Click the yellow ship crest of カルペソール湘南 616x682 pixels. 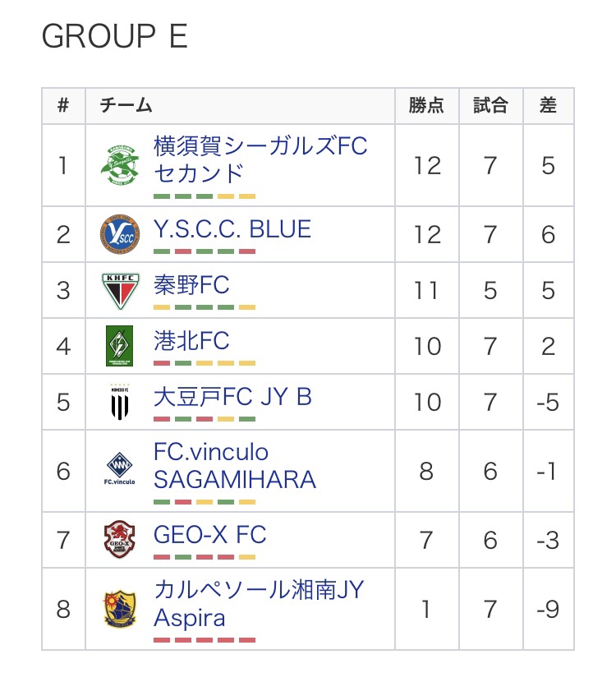pyautogui.click(x=120, y=609)
